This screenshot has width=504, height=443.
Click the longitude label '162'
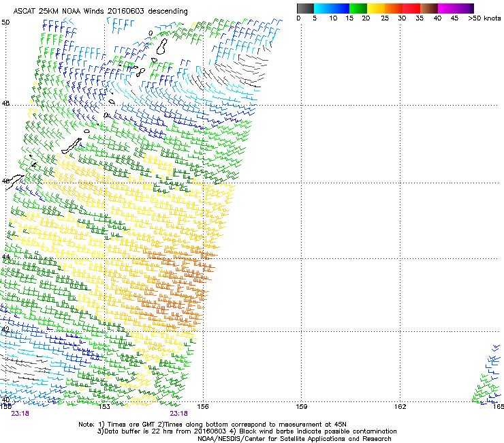coord(400,407)
